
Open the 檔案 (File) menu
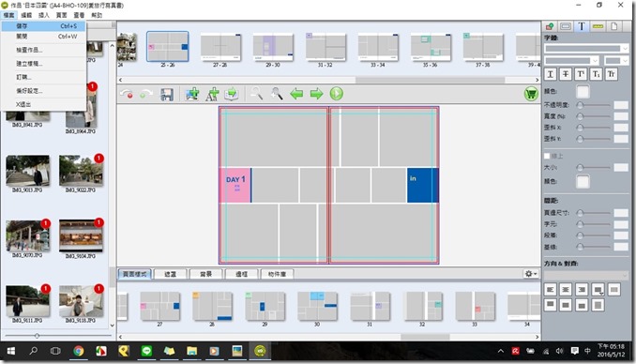tap(8, 15)
